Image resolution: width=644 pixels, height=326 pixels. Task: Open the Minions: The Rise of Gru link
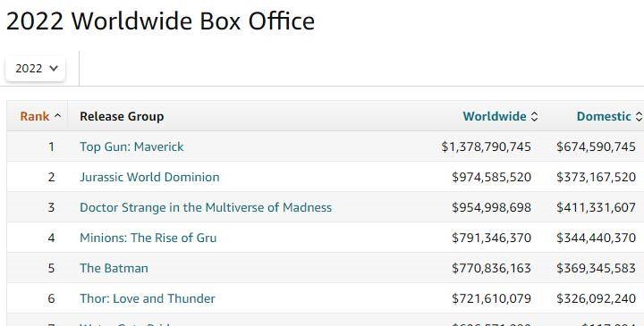148,238
